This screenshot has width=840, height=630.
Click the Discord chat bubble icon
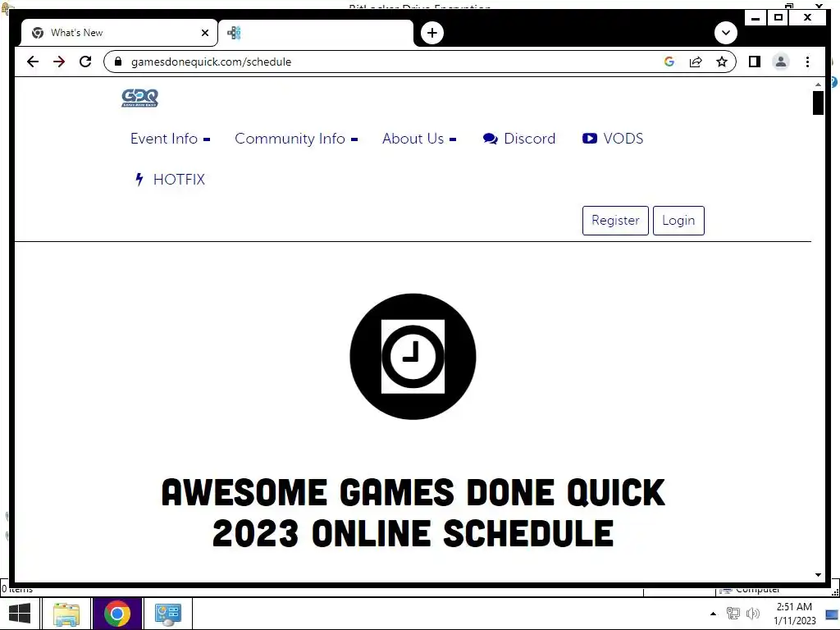point(491,139)
